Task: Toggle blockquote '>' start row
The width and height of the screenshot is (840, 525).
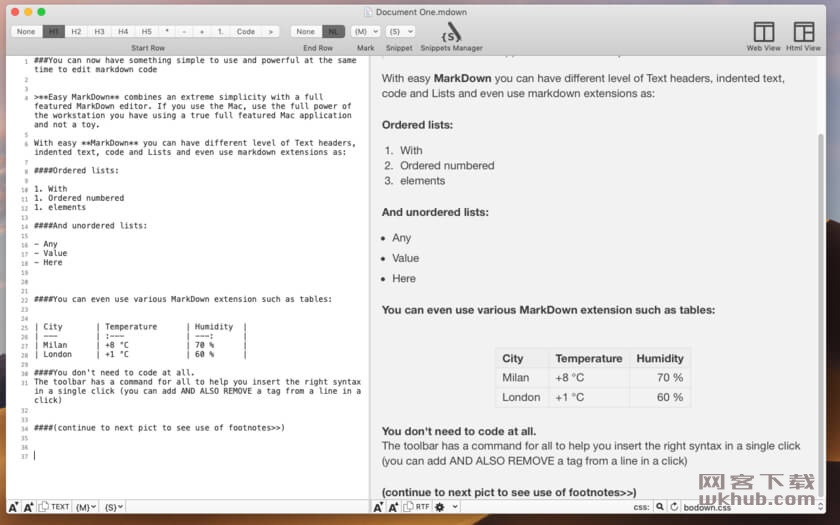Action: [x=271, y=32]
